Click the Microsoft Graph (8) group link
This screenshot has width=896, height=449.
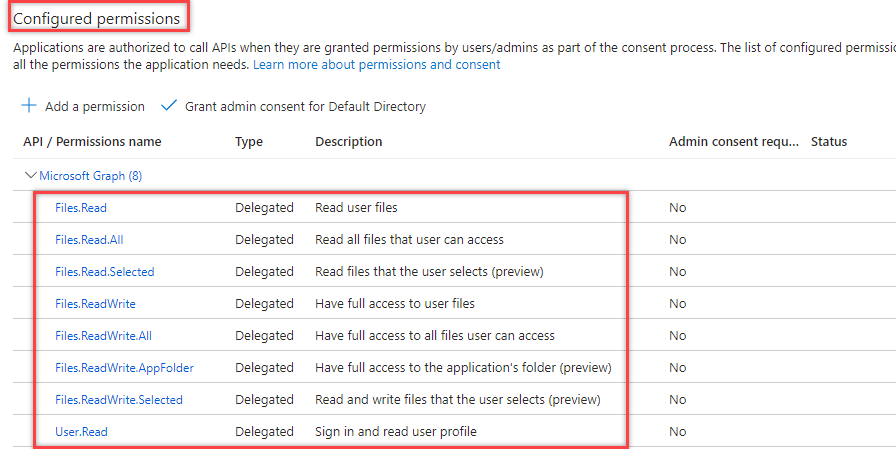tap(90, 176)
